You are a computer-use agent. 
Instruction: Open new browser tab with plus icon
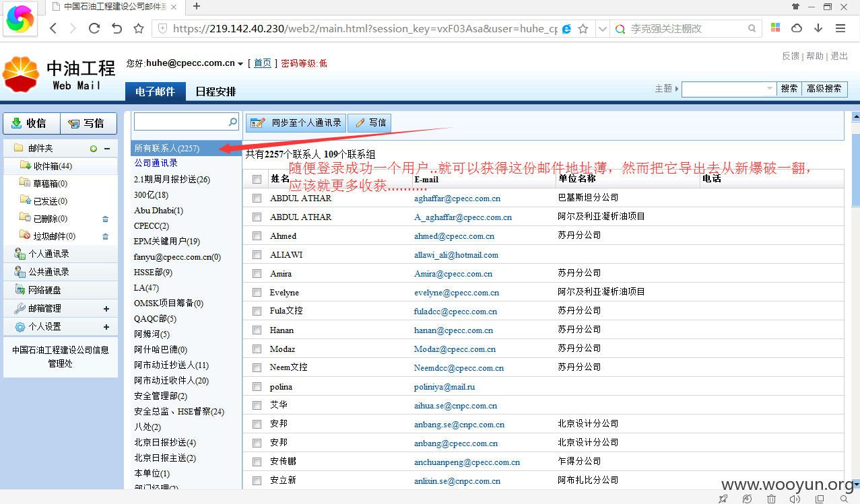[x=197, y=6]
